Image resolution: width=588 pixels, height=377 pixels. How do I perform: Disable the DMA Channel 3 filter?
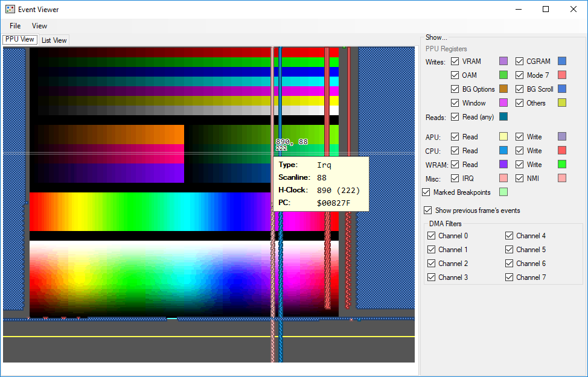(431, 277)
